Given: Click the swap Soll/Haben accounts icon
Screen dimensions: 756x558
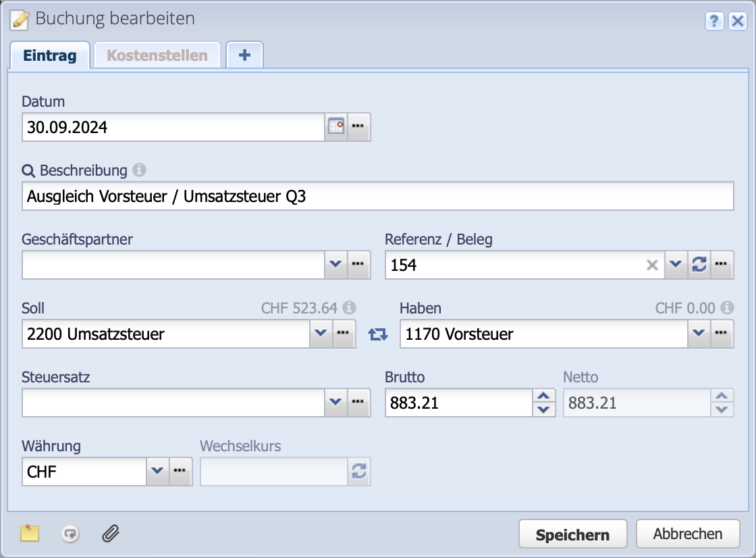Looking at the screenshot, I should (x=378, y=333).
